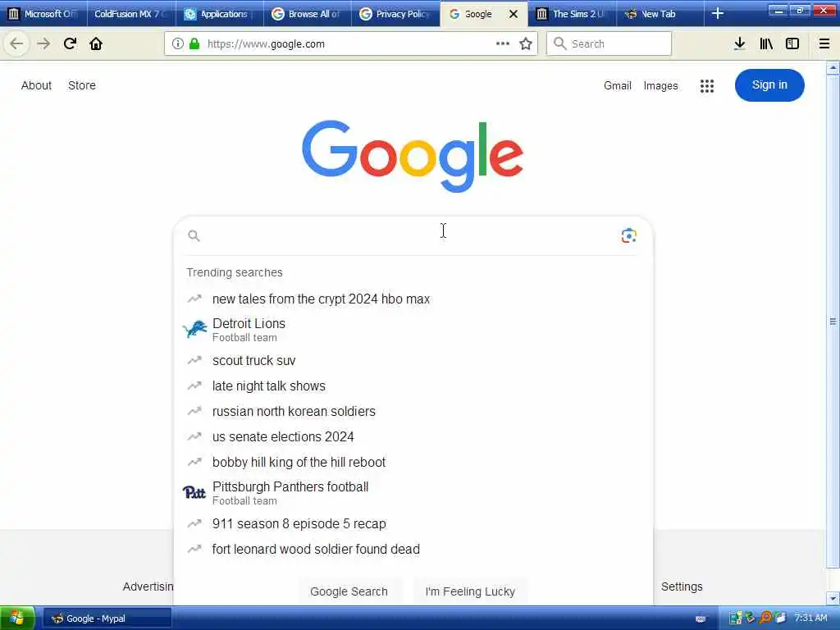
Task: Click the taskbar clock showing 7:31 AM
Action: coord(810,619)
